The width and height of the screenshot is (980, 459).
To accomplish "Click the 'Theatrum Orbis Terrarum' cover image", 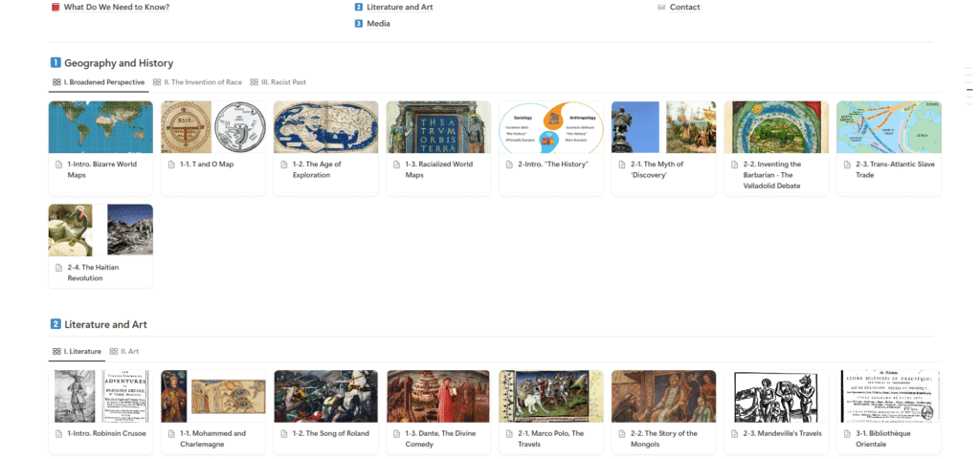I will click(x=438, y=127).
